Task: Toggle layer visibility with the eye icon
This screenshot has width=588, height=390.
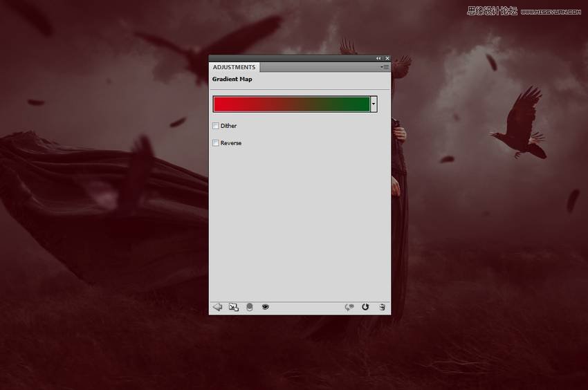Action: [265, 307]
